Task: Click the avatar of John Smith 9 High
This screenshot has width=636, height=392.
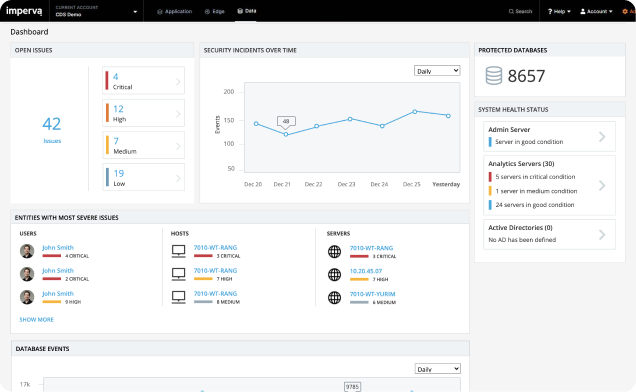Action: pos(27,297)
